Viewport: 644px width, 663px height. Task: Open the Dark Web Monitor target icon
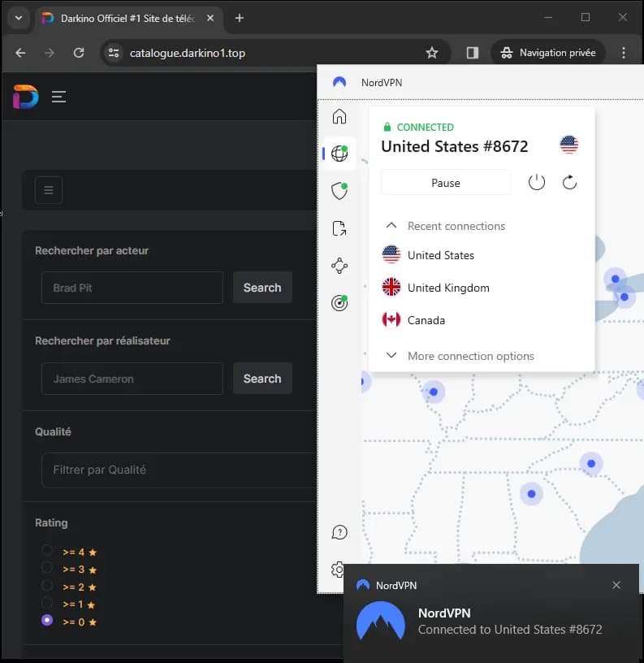(x=339, y=303)
